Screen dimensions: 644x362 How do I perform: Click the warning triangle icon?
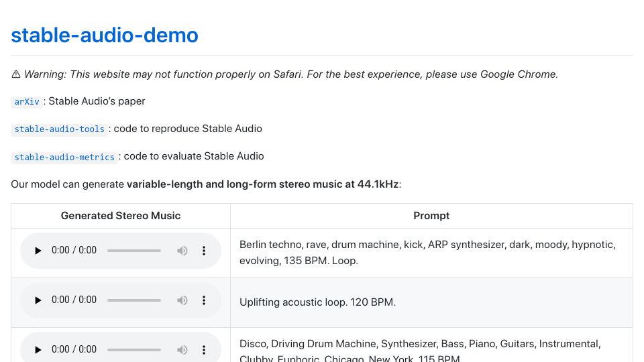pyautogui.click(x=16, y=74)
